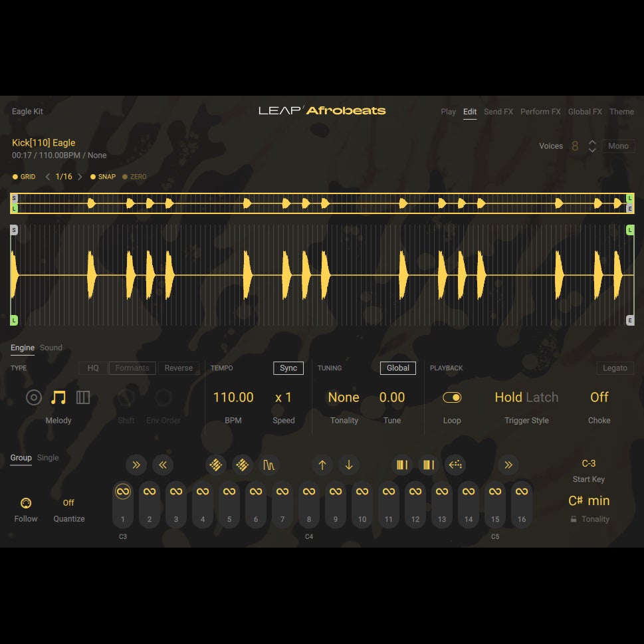
Task: Open the Theme tab
Action: tap(621, 112)
